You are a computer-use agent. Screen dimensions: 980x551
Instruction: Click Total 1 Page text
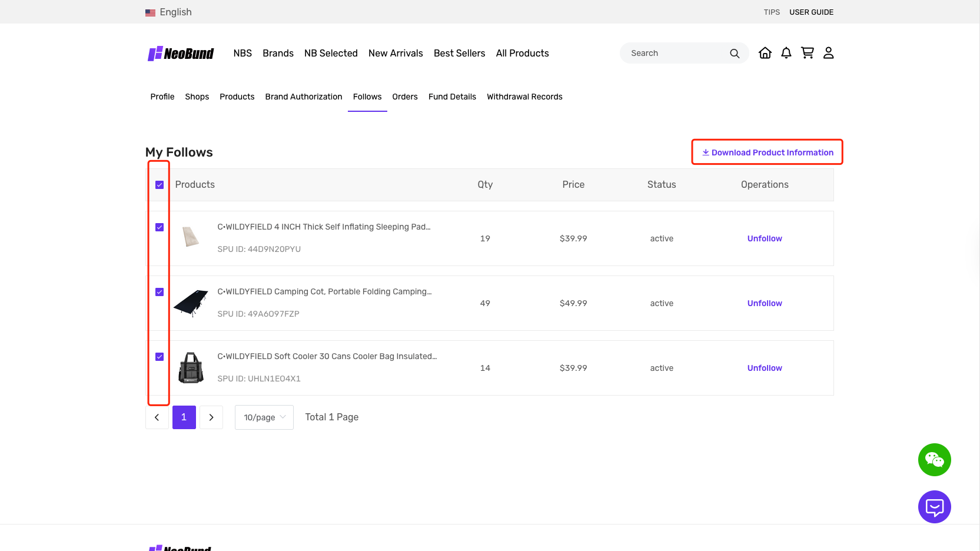coord(332,417)
